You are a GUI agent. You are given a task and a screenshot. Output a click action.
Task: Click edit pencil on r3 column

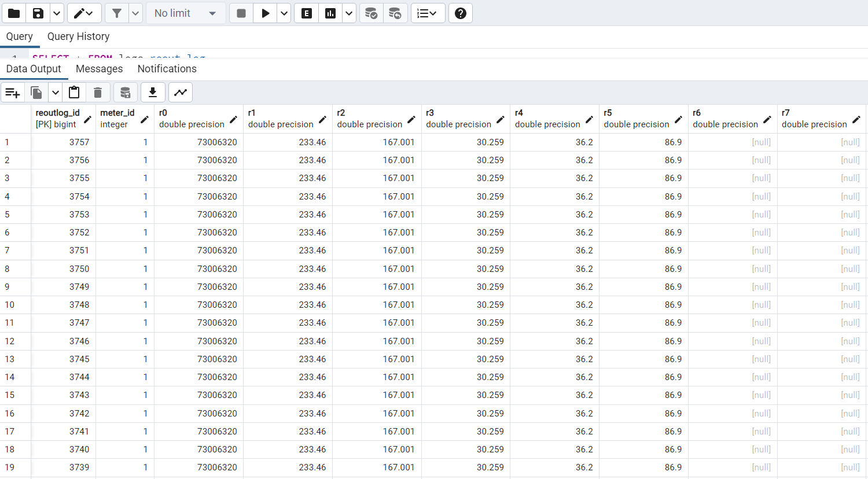tap(501, 119)
